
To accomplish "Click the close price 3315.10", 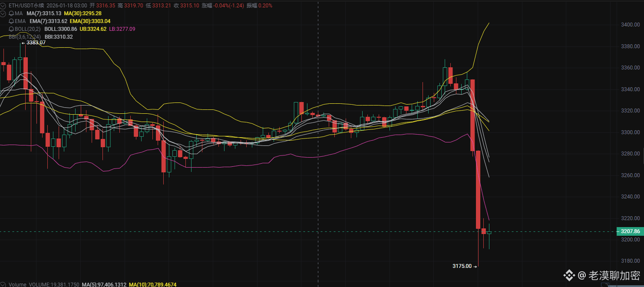I will [190, 6].
